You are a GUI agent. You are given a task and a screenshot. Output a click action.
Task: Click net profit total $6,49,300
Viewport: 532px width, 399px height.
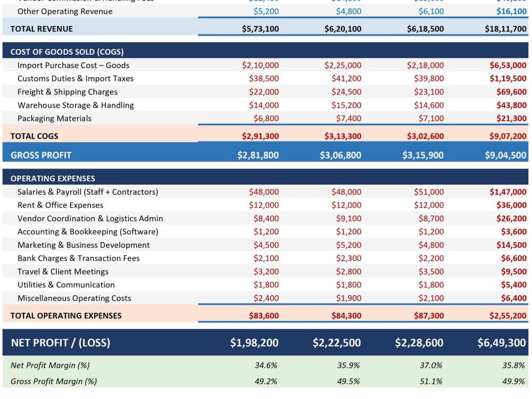click(x=502, y=343)
